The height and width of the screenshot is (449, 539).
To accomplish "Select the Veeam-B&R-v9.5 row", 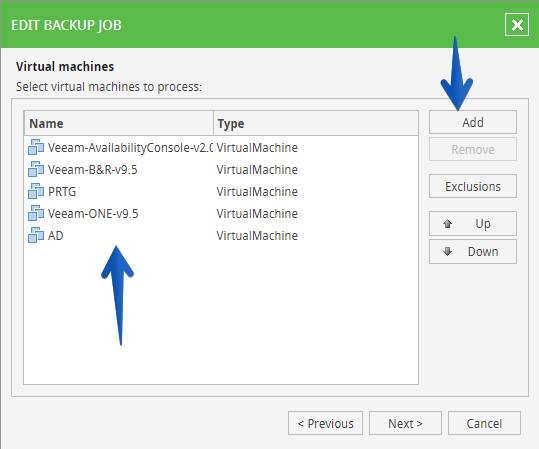I will tap(221, 169).
